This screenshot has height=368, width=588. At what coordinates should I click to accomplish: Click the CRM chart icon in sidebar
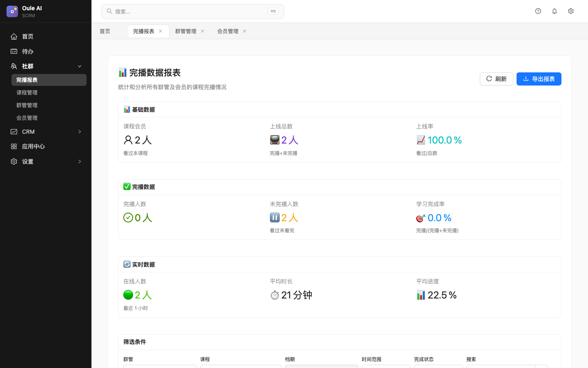coord(14,132)
